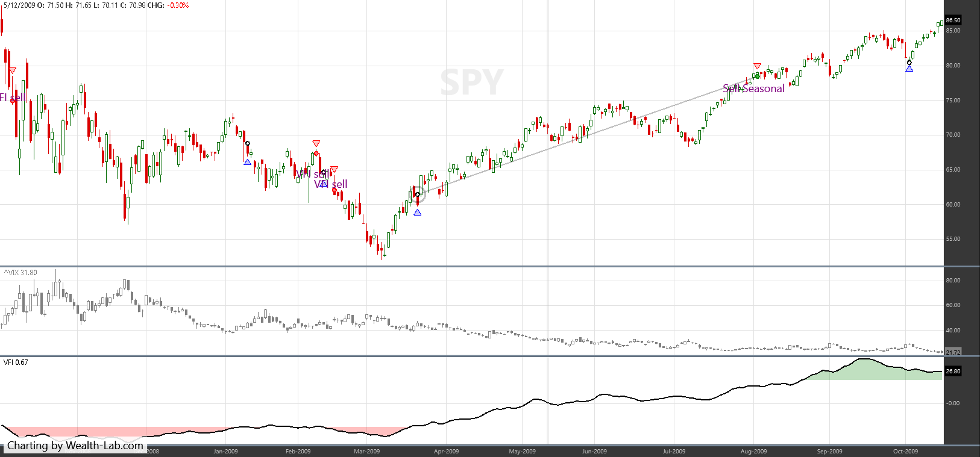Click blue triangle overlapped by lower 'VFI sell' text
The height and width of the screenshot is (457, 980).
click(324, 183)
